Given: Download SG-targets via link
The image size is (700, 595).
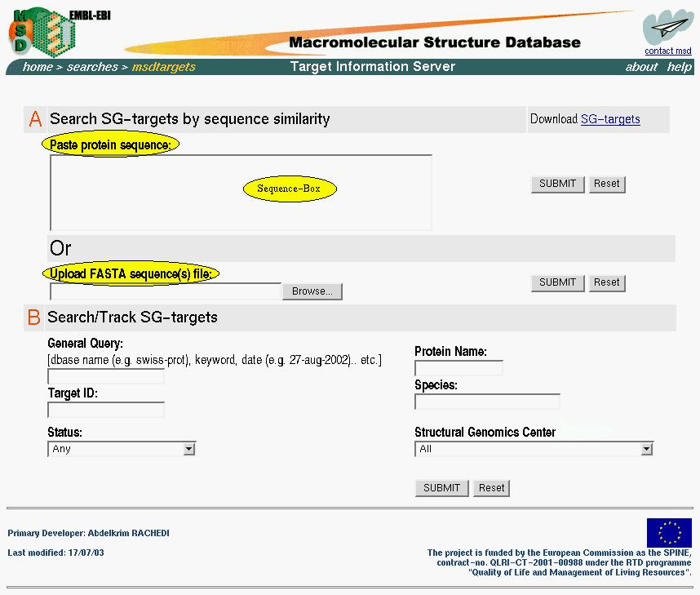Looking at the screenshot, I should coord(610,119).
